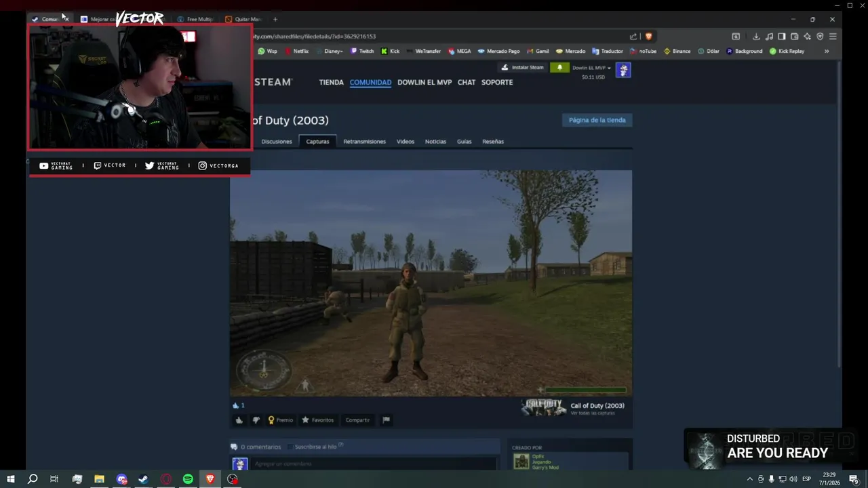Open File Explorer from the taskbar
This screenshot has width=868, height=488.
click(99, 479)
